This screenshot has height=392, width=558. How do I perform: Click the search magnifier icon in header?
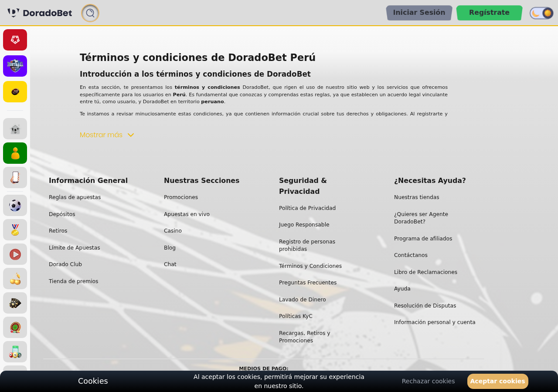pyautogui.click(x=90, y=13)
